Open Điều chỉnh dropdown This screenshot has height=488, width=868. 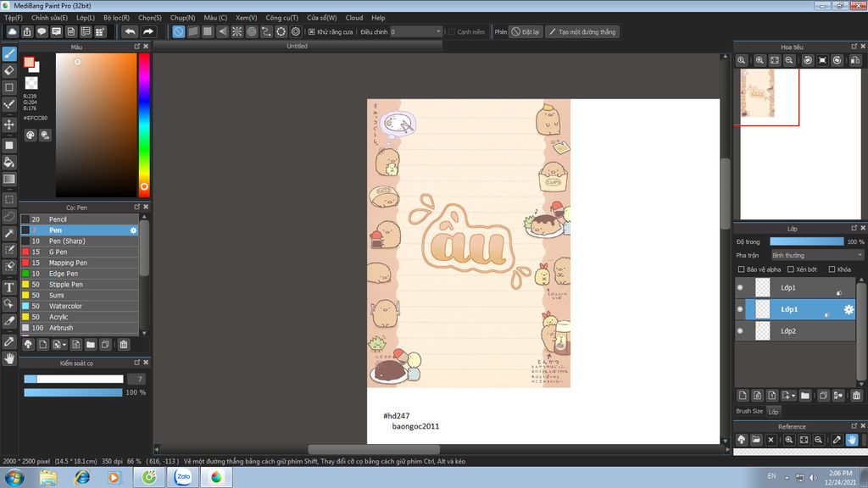(x=415, y=31)
